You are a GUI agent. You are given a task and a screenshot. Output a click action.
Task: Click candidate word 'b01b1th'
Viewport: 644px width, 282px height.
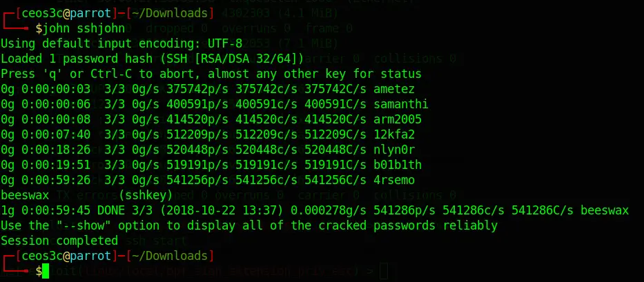coord(397,165)
